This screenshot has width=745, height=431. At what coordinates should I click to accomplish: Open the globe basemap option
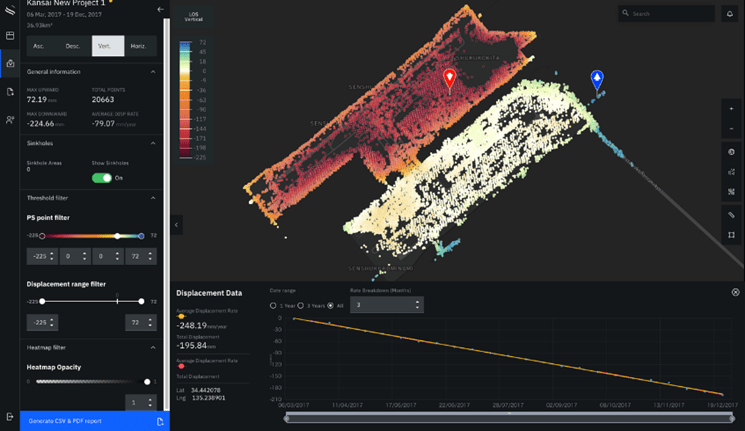tap(731, 152)
